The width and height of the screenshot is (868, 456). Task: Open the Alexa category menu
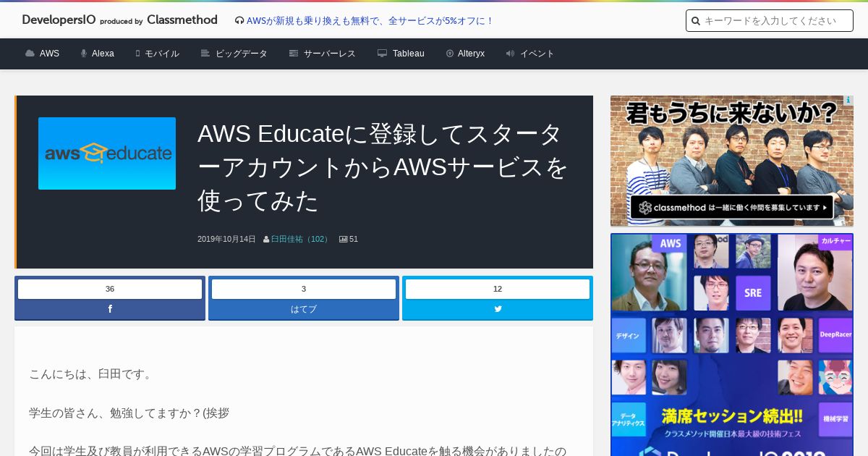103,54
